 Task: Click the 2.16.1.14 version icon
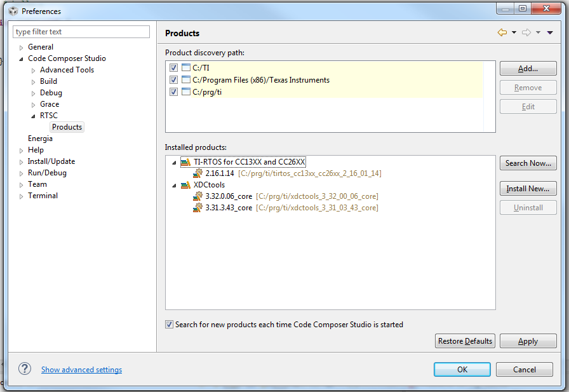(197, 173)
